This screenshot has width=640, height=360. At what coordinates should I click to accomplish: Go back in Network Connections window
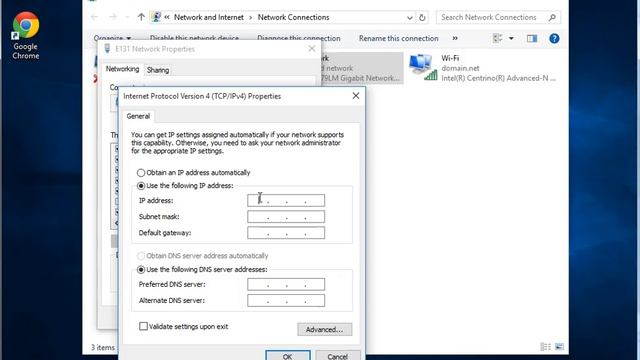pyautogui.click(x=94, y=17)
